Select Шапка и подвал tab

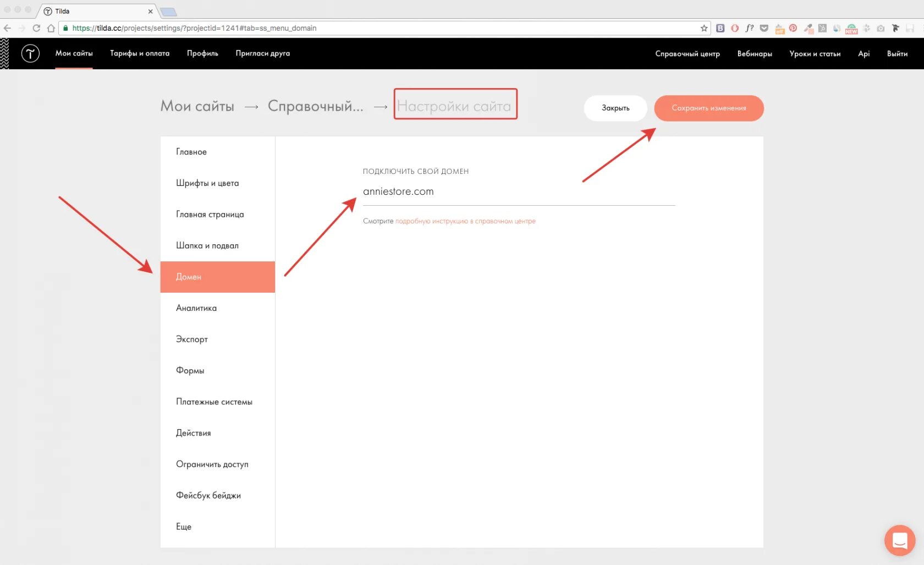coord(218,245)
